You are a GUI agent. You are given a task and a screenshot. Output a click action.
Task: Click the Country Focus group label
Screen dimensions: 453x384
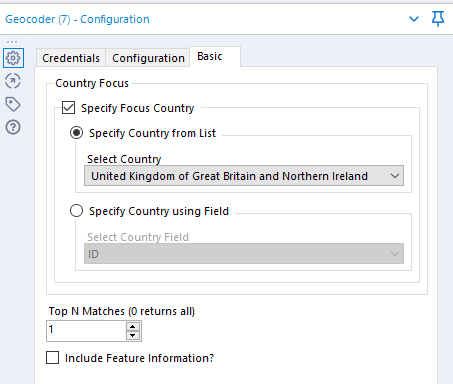coord(92,83)
